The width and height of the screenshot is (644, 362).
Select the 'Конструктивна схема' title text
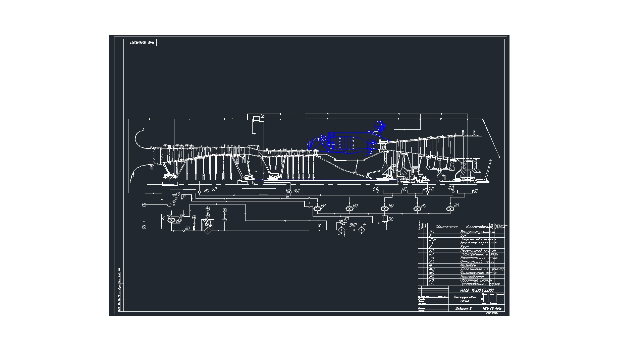pos(465,299)
